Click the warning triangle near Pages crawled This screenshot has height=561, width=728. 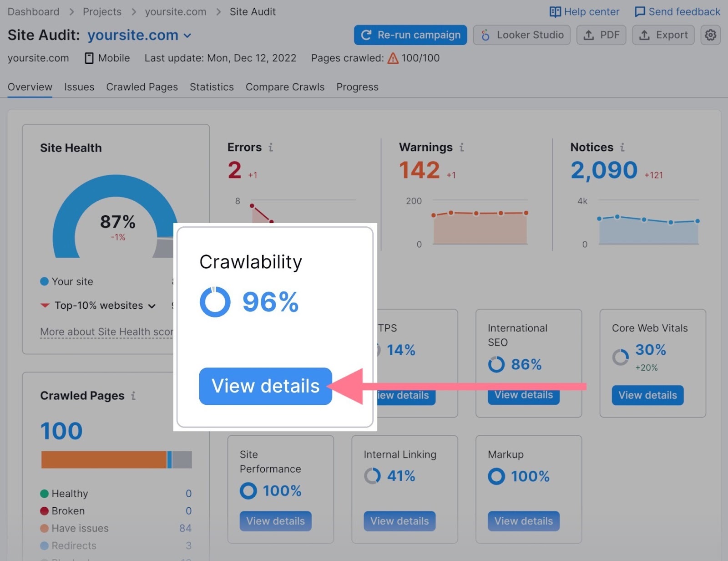(392, 58)
